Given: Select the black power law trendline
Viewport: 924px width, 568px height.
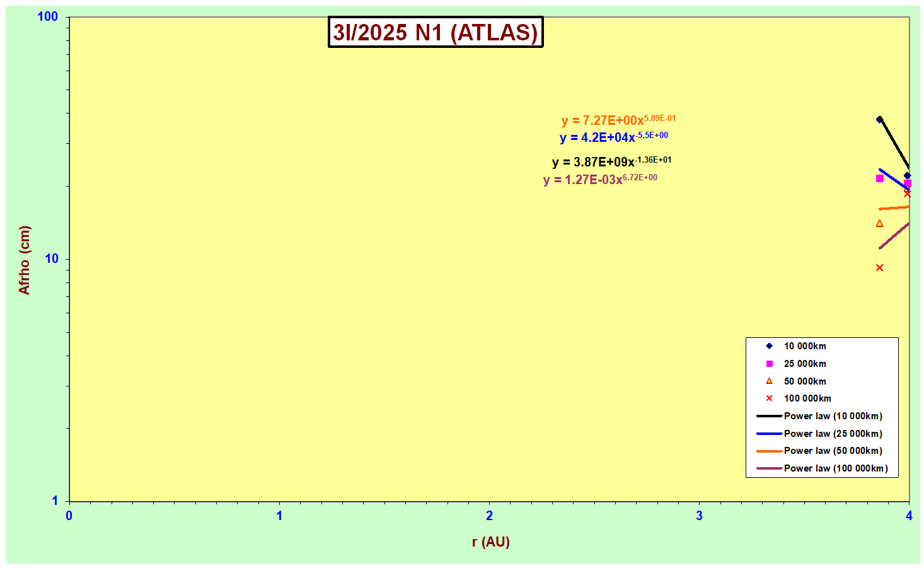Looking at the screenshot, I should point(894,143).
